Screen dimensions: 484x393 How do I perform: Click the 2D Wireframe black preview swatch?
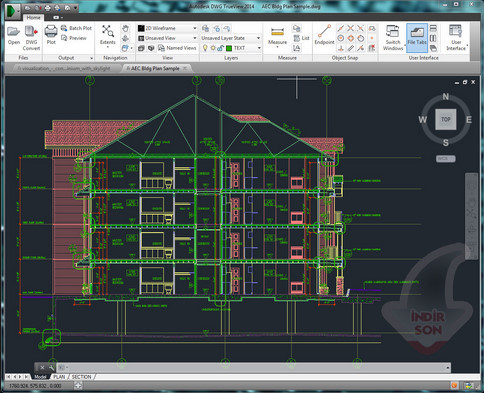pyautogui.click(x=141, y=28)
